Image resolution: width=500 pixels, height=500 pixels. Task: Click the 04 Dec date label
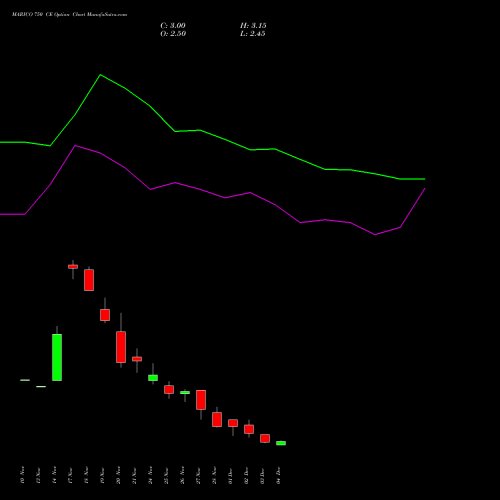(x=278, y=475)
